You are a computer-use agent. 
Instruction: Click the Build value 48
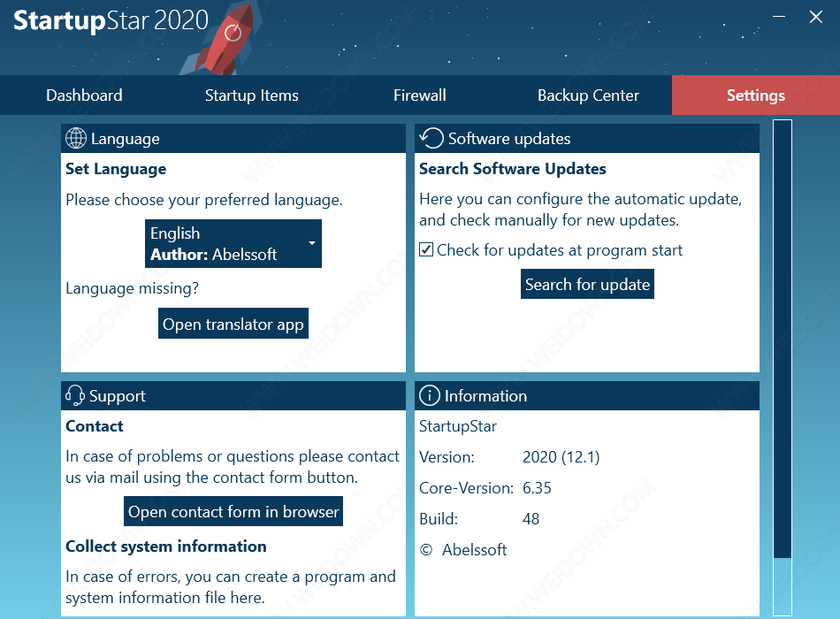pos(531,519)
